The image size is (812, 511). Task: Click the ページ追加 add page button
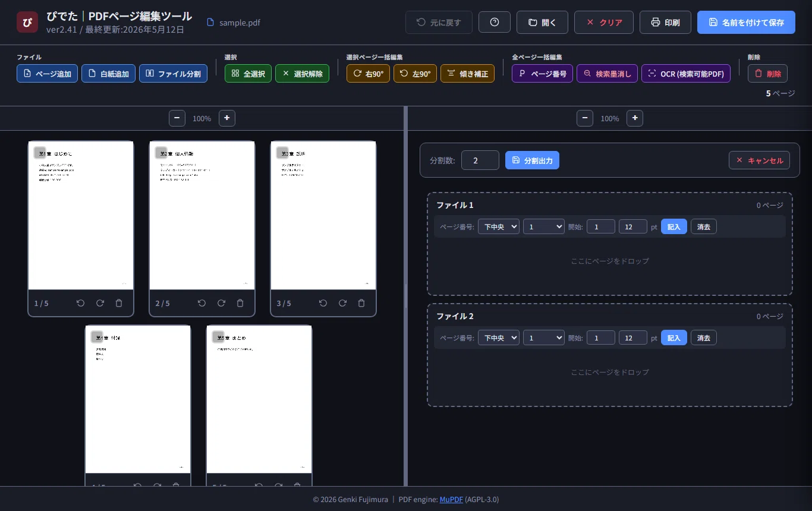pos(47,74)
